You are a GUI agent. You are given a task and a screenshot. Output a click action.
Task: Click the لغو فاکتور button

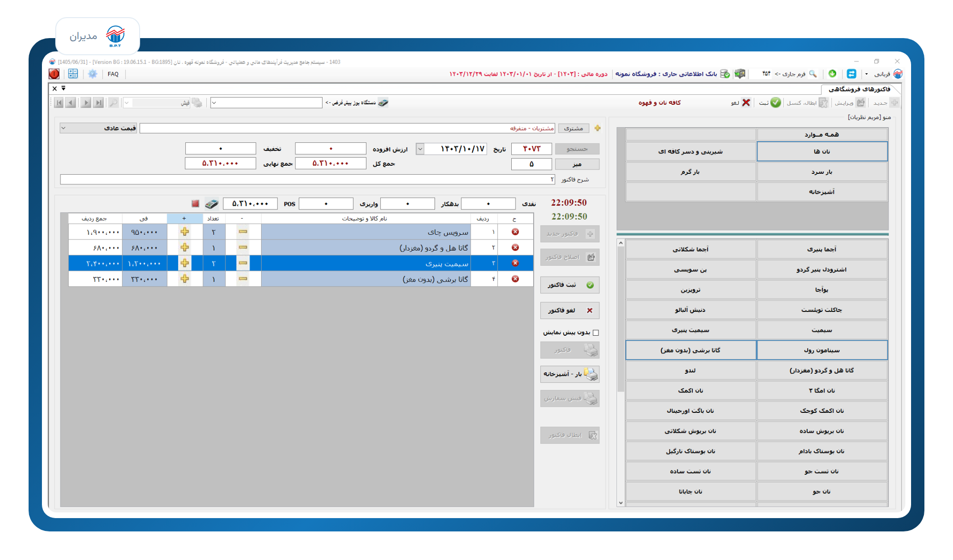570,310
